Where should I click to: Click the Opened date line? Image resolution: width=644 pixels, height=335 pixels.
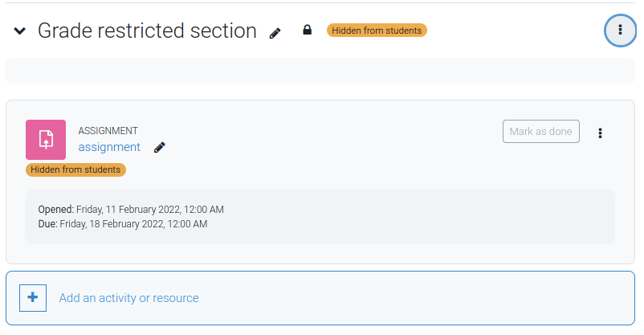(x=131, y=210)
